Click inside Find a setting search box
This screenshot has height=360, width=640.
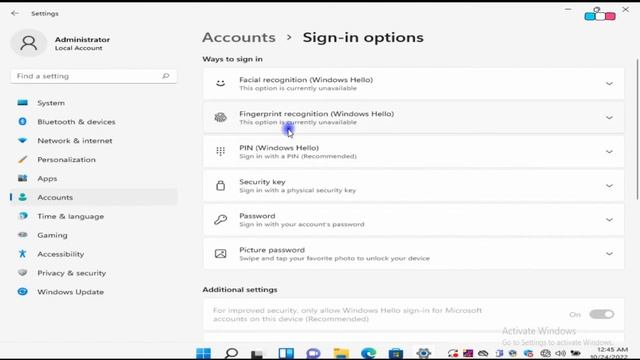(93, 76)
